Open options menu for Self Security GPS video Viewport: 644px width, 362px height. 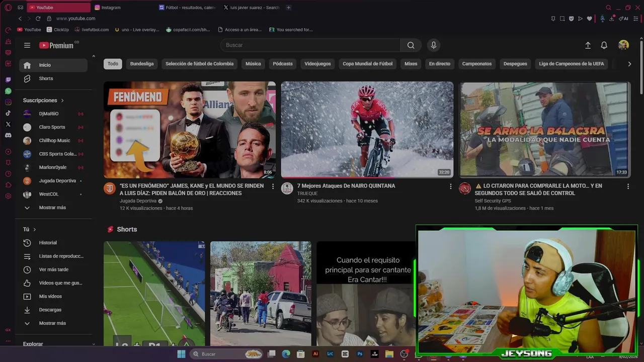point(628,186)
